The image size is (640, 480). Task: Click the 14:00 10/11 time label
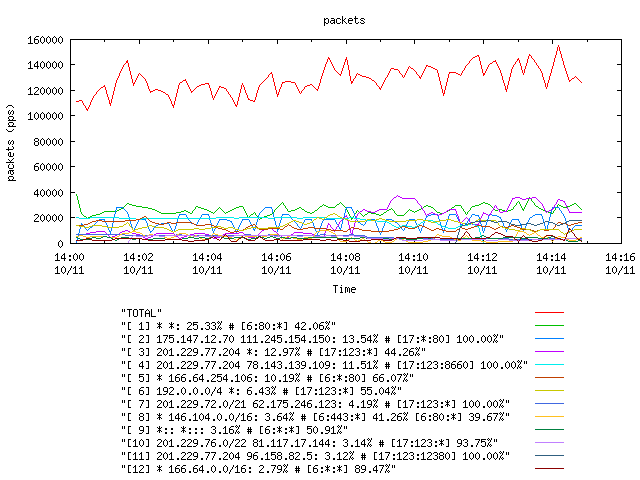point(69,264)
